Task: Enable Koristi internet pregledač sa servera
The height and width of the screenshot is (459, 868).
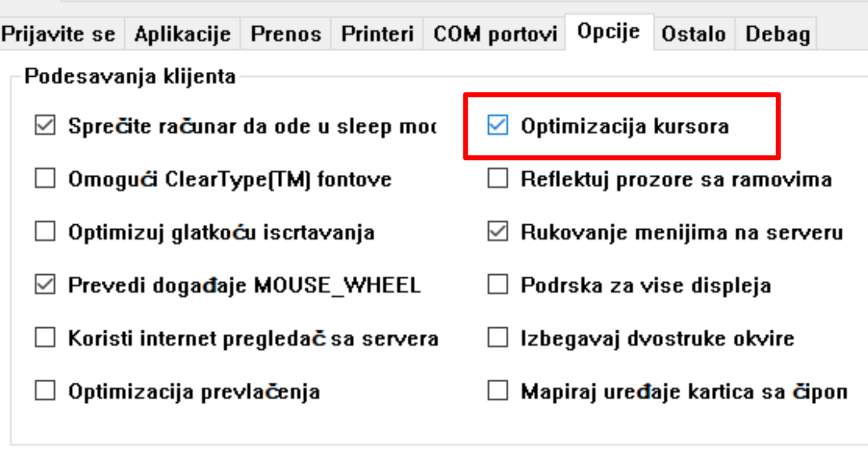Action: click(x=45, y=338)
